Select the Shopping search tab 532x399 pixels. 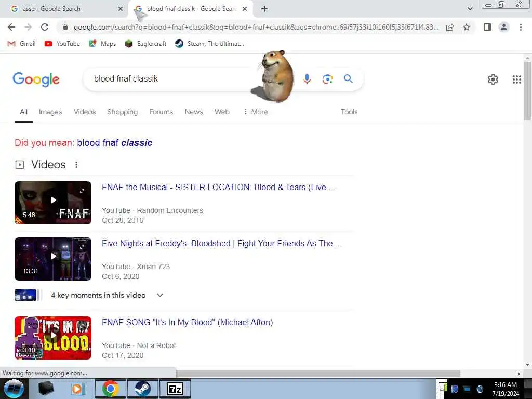pyautogui.click(x=123, y=112)
